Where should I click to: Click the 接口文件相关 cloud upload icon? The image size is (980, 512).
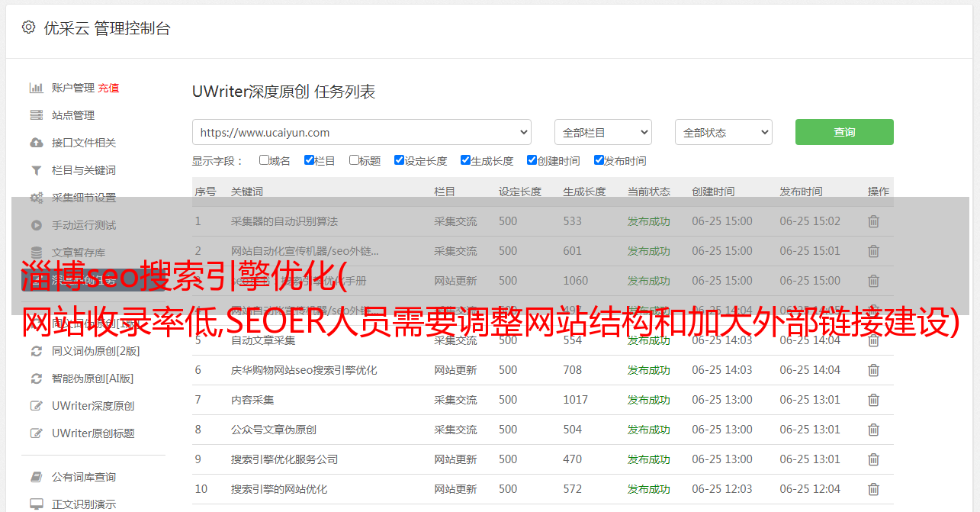[36, 143]
